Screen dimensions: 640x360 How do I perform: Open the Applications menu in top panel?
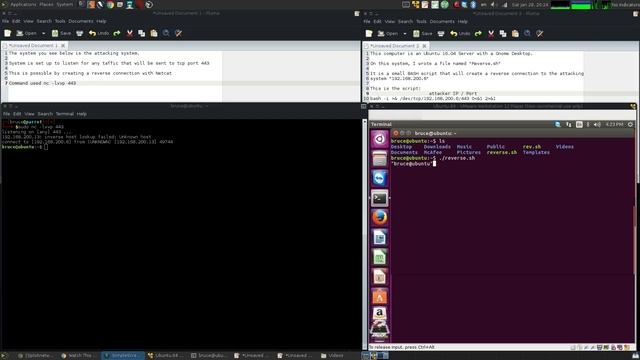pos(23,4)
